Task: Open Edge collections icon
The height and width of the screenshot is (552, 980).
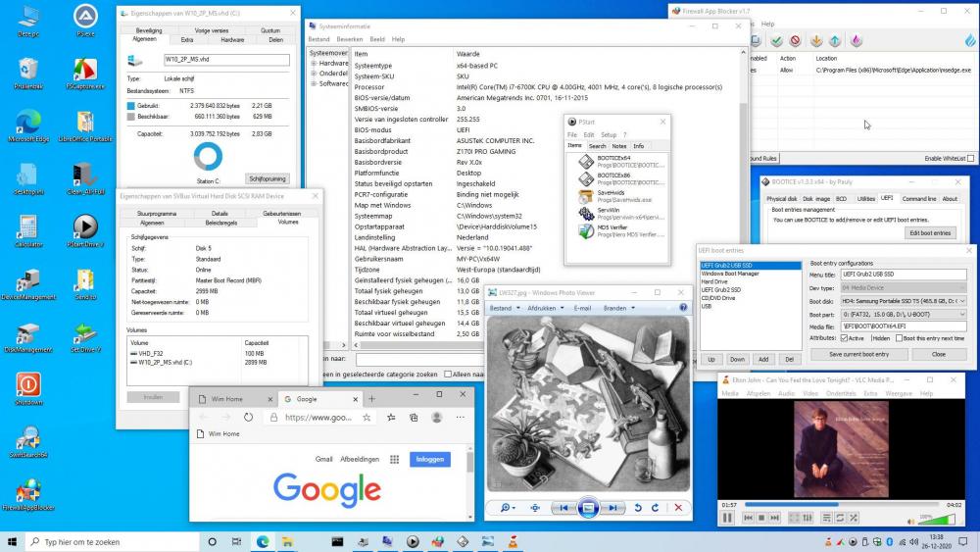Action: click(414, 417)
